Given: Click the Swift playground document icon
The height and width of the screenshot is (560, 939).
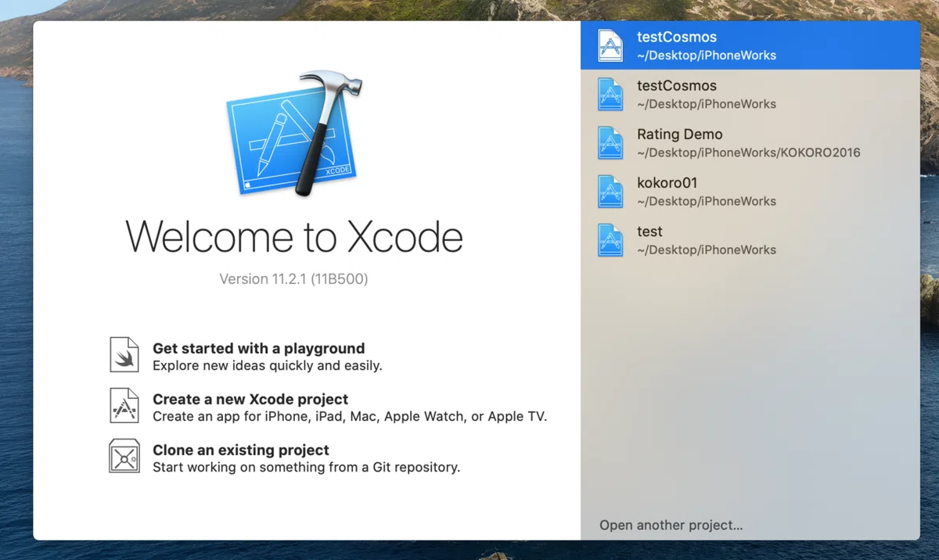Looking at the screenshot, I should click(x=124, y=354).
